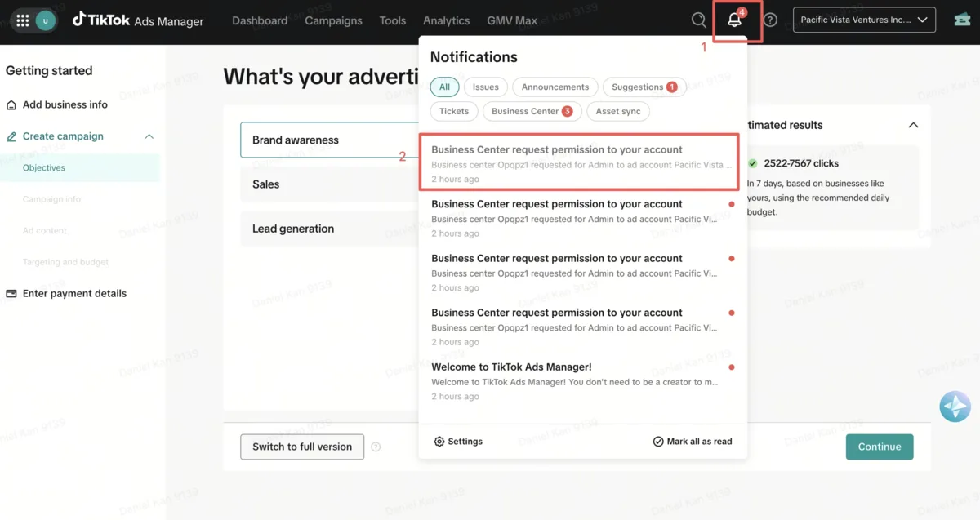Select the All notifications filter
Image resolution: width=980 pixels, height=520 pixels.
444,87
